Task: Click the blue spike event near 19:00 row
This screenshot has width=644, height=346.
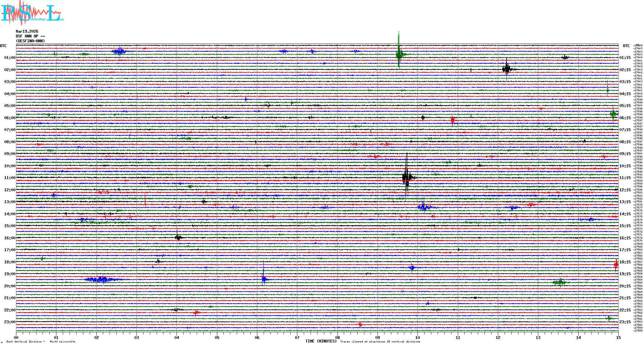Action: (264, 279)
